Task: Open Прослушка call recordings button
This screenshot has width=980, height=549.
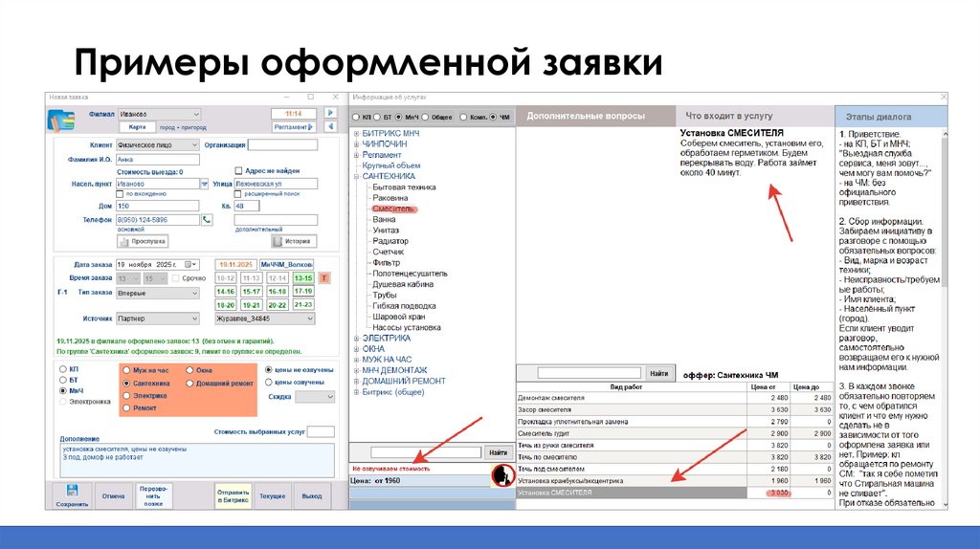Action: click(x=142, y=241)
